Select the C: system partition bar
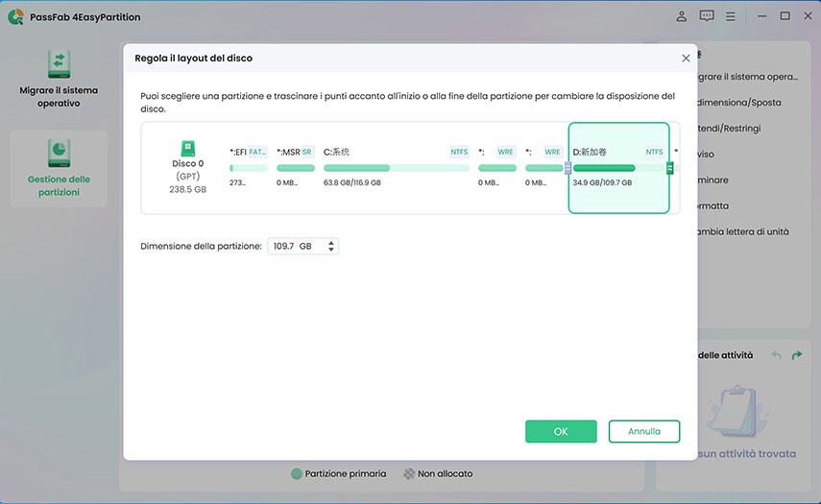Screen dimensions: 821x504 point(397,168)
